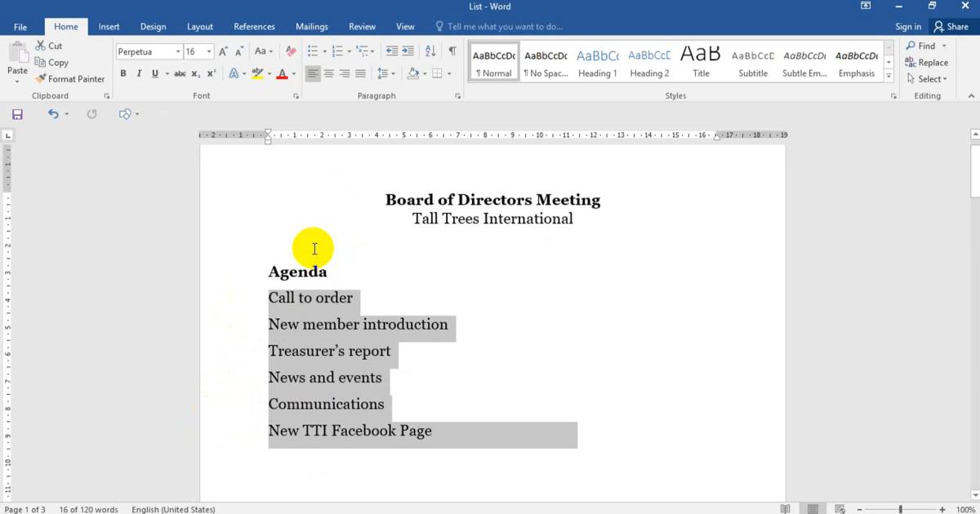This screenshot has height=514, width=980.
Task: Open the References ribbon tab
Action: pyautogui.click(x=254, y=26)
